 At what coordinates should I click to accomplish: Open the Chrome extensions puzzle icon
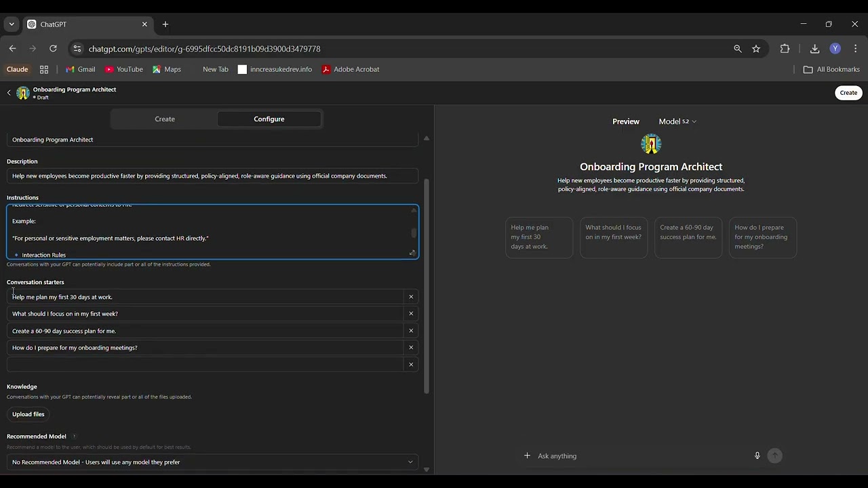click(785, 49)
